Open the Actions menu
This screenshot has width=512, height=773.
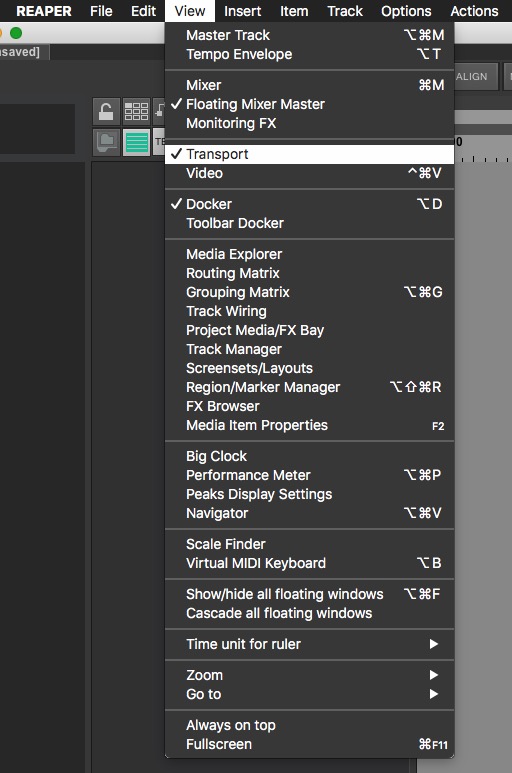tap(474, 11)
